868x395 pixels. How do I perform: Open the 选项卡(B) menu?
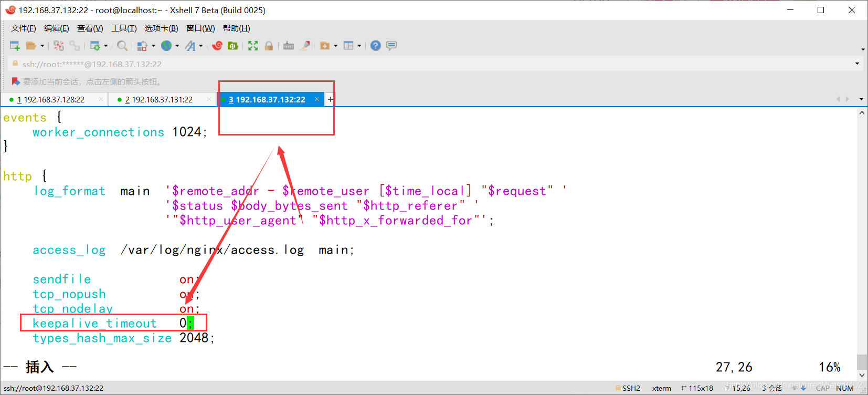pyautogui.click(x=162, y=28)
